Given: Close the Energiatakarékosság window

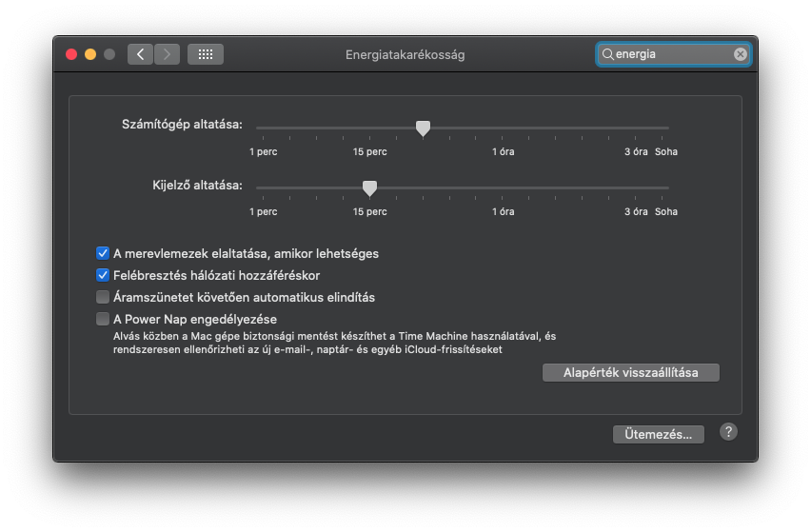Looking at the screenshot, I should pyautogui.click(x=71, y=54).
